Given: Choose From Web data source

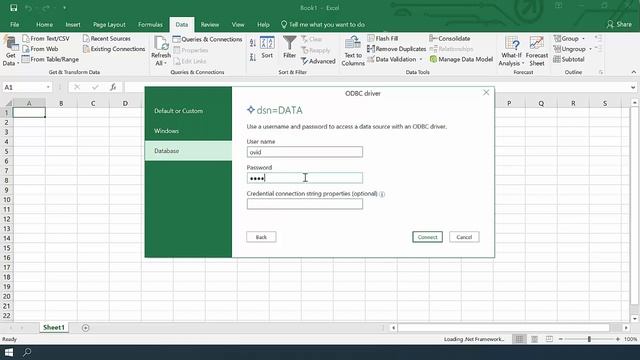Looking at the screenshot, I should pyautogui.click(x=40, y=49).
